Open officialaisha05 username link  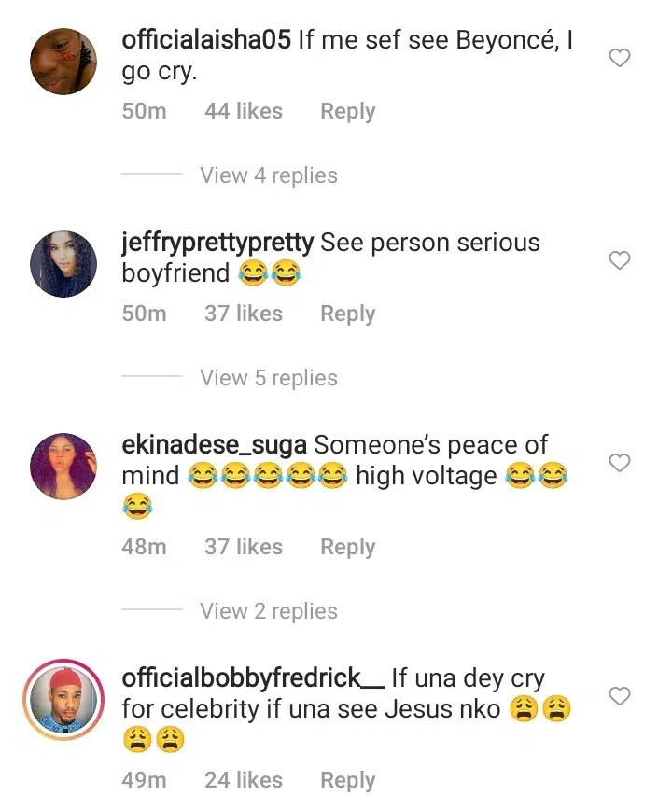pos(206,39)
